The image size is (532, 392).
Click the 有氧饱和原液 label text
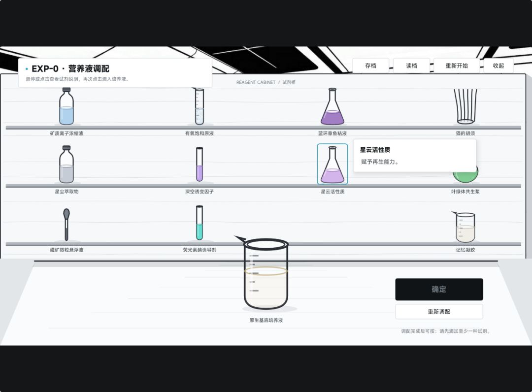click(x=199, y=133)
